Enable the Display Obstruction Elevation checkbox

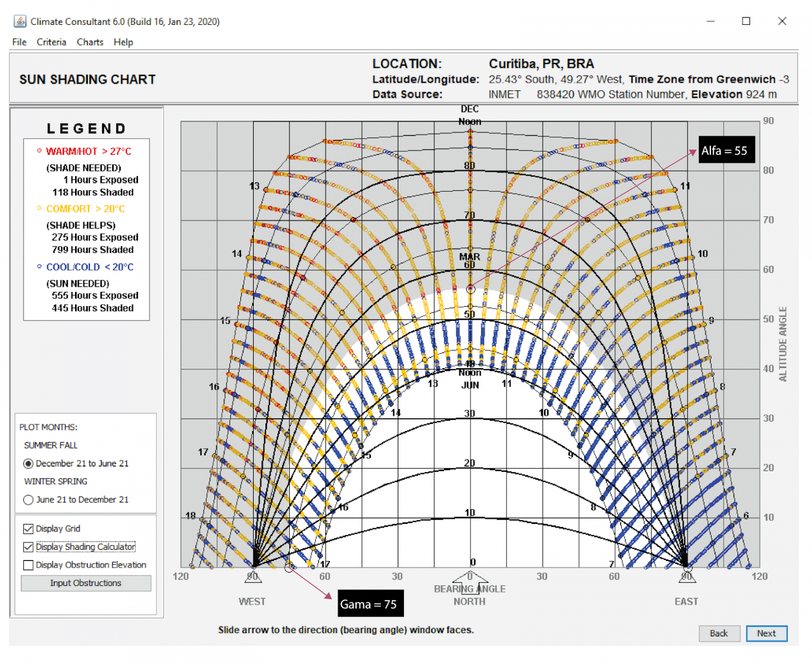pos(29,565)
